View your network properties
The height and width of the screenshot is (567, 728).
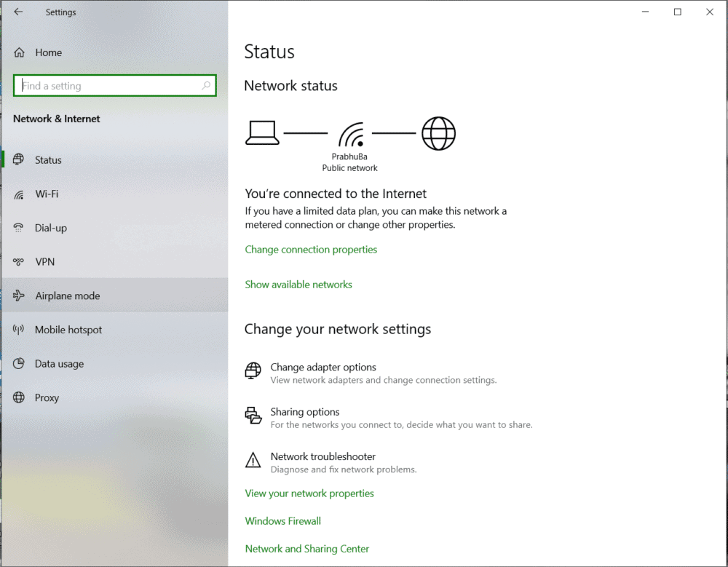309,493
